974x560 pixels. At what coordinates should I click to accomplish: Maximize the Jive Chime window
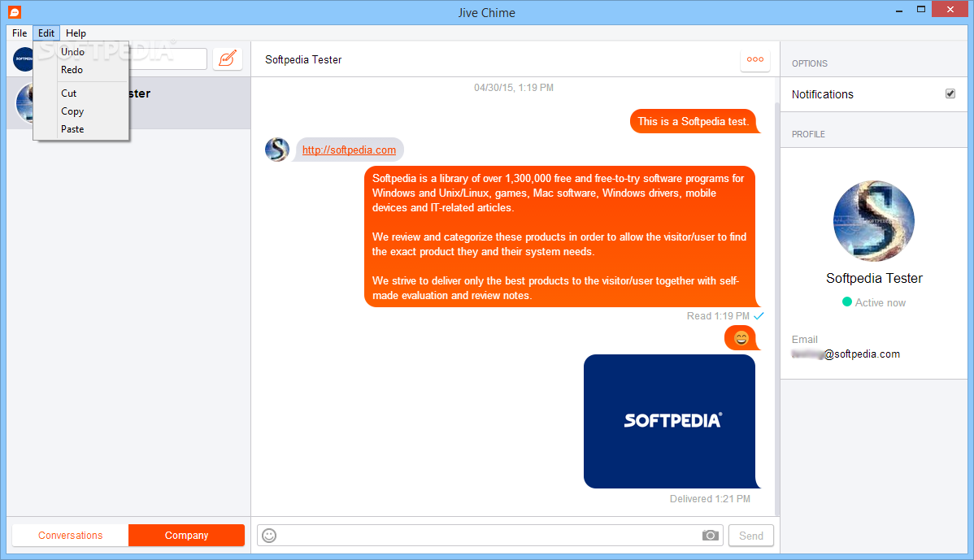click(920, 10)
